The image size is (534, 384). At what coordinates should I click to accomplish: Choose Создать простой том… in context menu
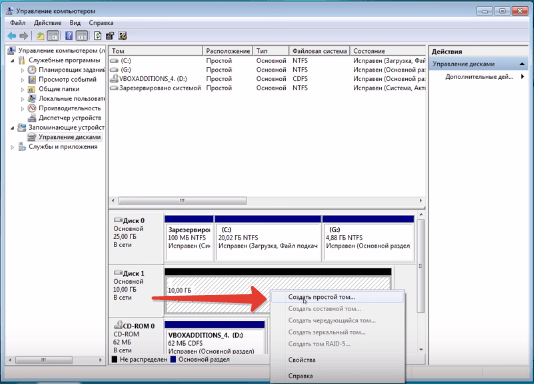(337, 297)
